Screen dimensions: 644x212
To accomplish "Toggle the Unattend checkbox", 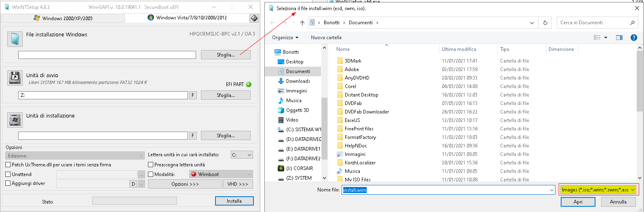I will (x=8, y=174).
